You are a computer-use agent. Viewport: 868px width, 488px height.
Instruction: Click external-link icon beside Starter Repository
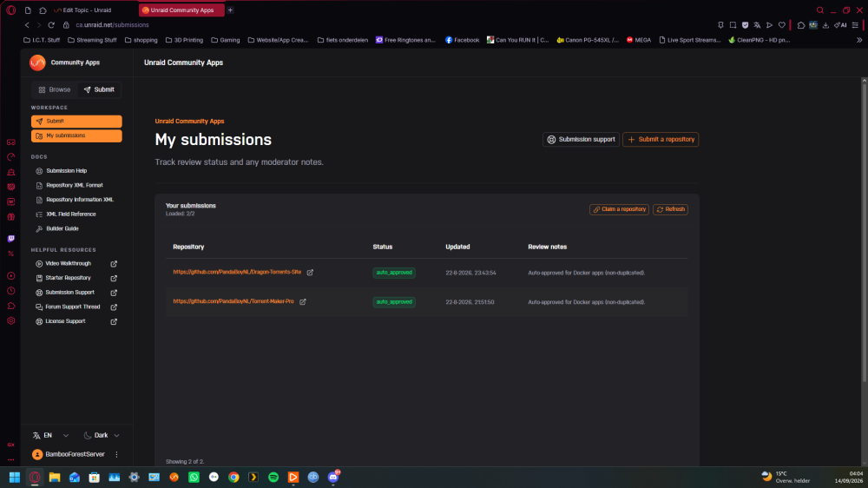(114, 279)
